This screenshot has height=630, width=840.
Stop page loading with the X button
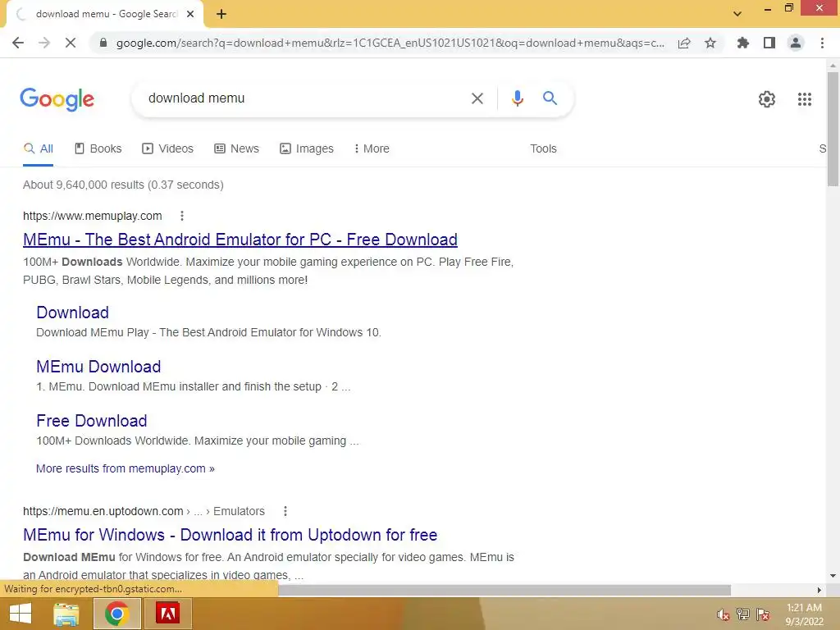(x=71, y=43)
